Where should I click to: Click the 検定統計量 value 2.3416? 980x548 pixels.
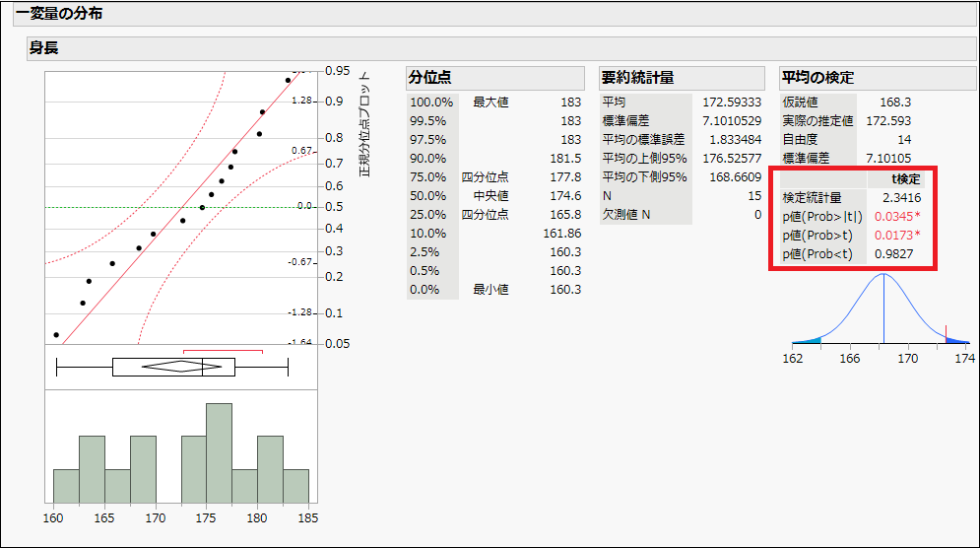[902, 198]
